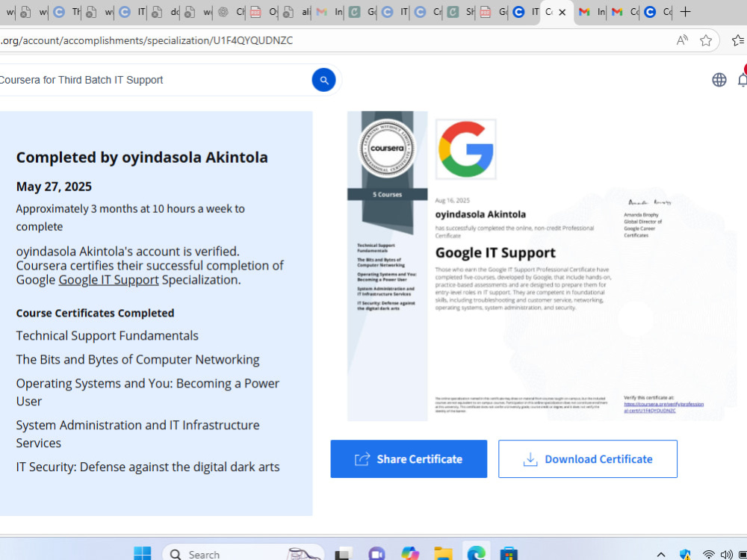This screenshot has height=560, width=747.
Task: Switch to the 'Cr' Coursera tab
Action: 428,12
